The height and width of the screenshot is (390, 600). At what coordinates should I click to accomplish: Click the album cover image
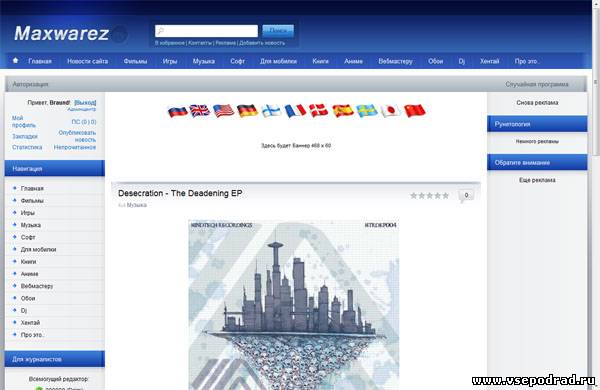(x=293, y=305)
